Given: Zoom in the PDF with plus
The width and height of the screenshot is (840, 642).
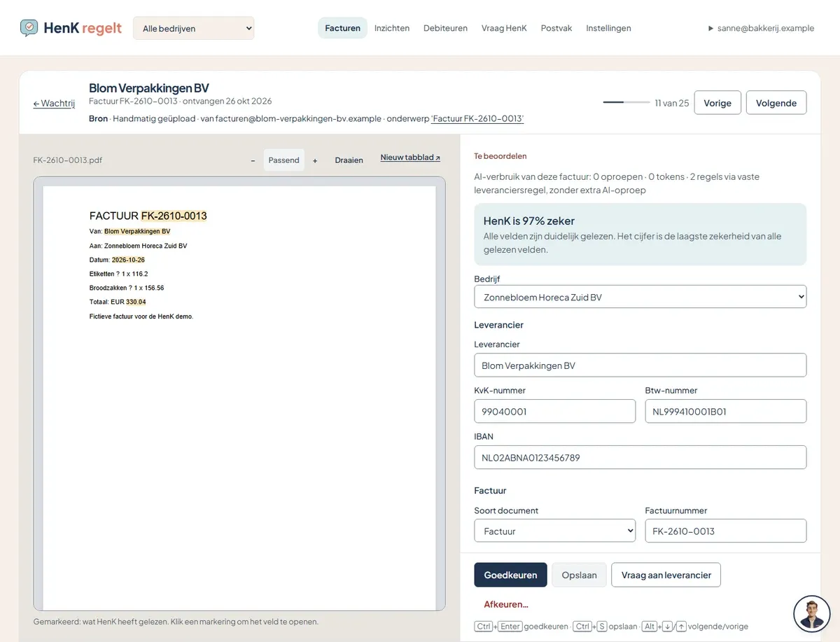Looking at the screenshot, I should pyautogui.click(x=315, y=160).
